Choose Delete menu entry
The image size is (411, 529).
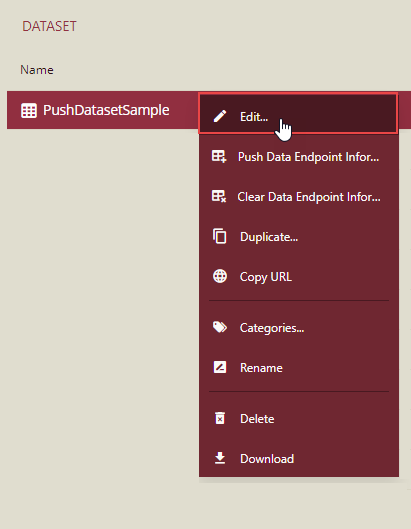[x=298, y=419]
